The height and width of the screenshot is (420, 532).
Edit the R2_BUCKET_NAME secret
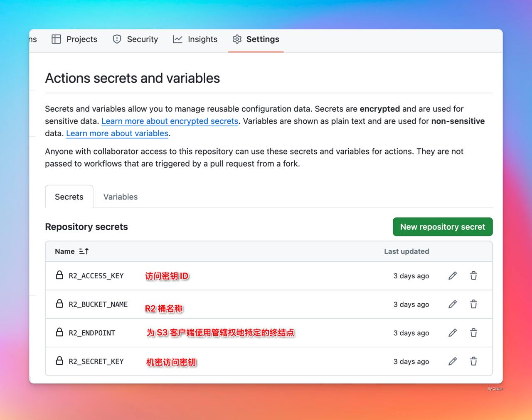[453, 305]
